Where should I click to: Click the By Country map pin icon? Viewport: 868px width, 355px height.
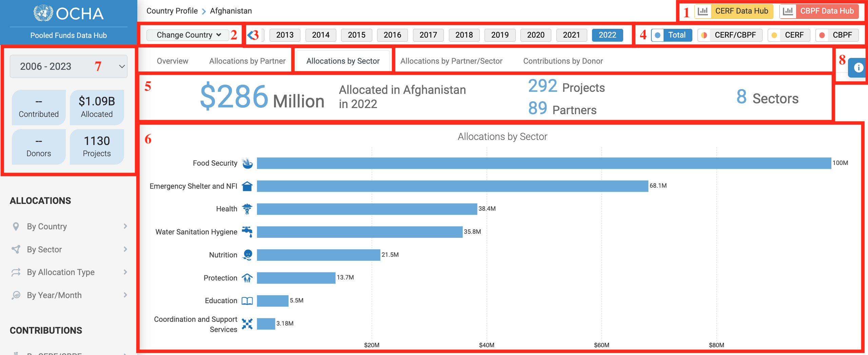tap(16, 226)
